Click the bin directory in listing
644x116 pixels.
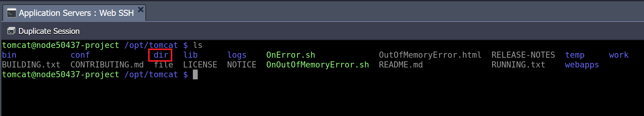[x=9, y=55]
